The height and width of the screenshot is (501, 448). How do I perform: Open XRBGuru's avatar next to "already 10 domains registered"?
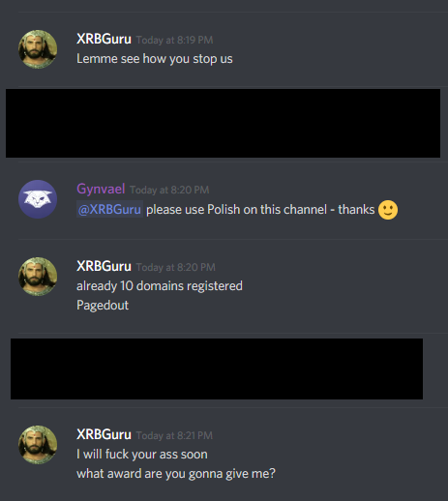point(38,277)
